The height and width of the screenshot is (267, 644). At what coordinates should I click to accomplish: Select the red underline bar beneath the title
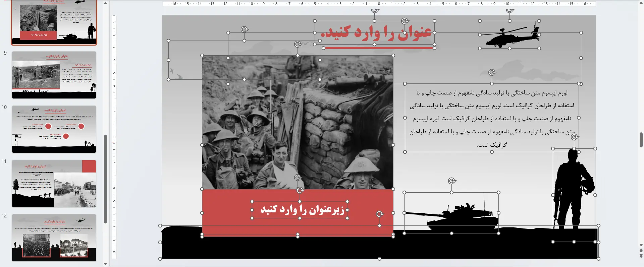379,48
